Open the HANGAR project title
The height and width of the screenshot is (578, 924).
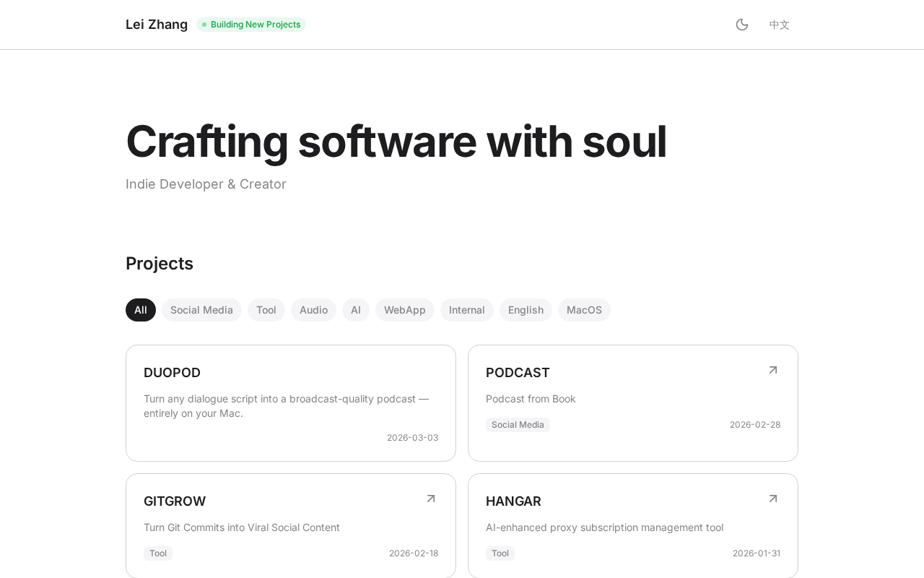pyautogui.click(x=513, y=501)
